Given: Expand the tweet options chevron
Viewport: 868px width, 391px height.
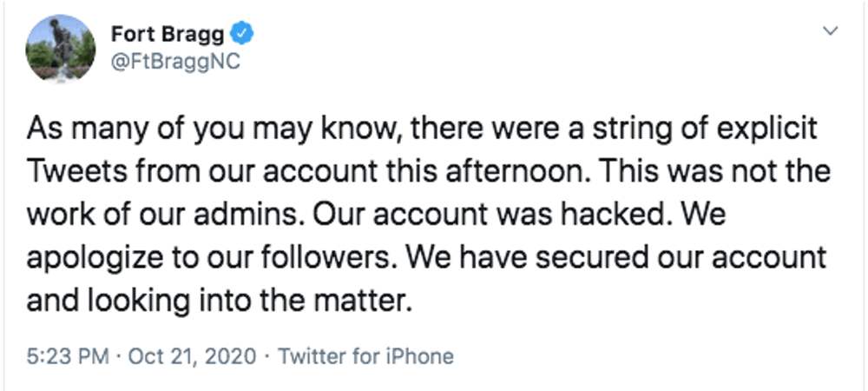Looking at the screenshot, I should pyautogui.click(x=831, y=31).
